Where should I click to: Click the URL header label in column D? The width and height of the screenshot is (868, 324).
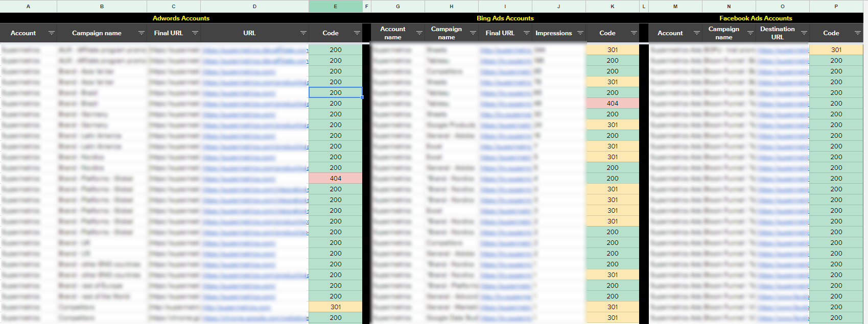coord(249,33)
